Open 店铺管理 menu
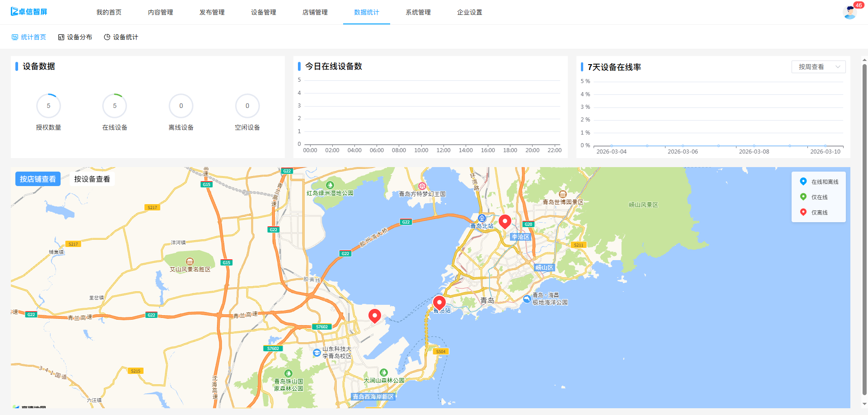The image size is (868, 415). pyautogui.click(x=315, y=12)
